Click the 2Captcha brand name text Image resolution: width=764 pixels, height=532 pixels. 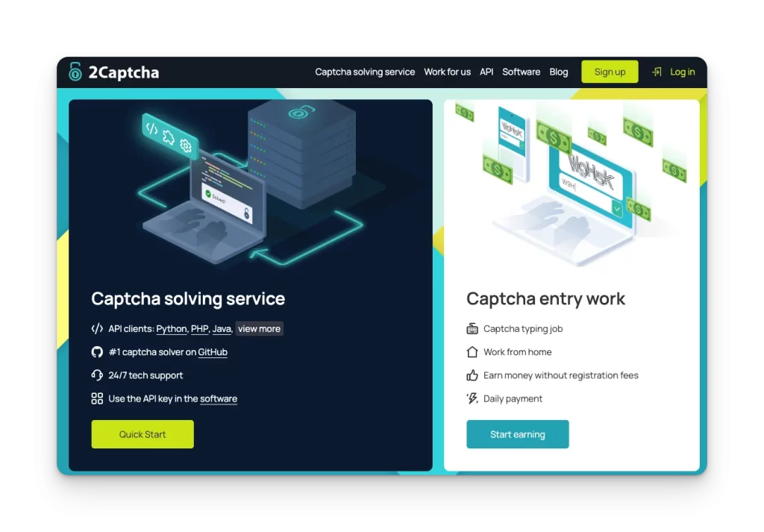(124, 72)
